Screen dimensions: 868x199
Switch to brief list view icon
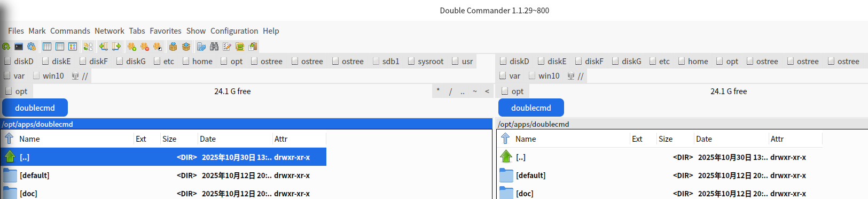(x=47, y=47)
